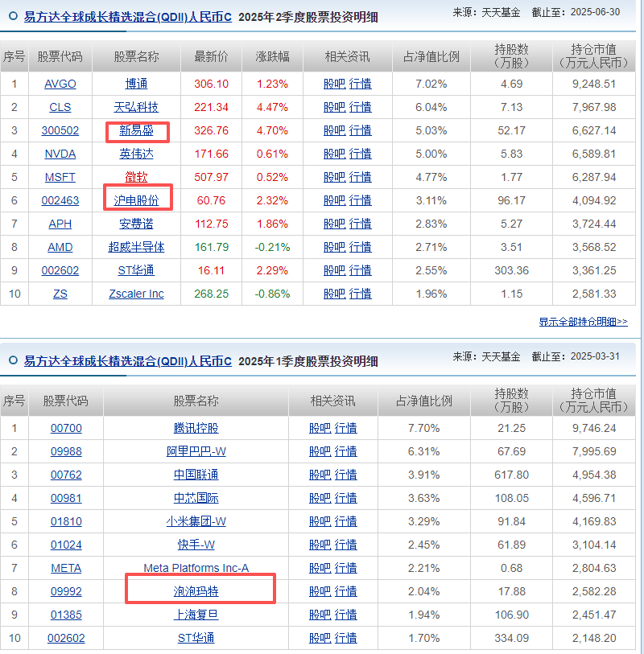Viewport: 644px width, 654px height.
Task: Select the 9,746.24 market value cell
Action: point(594,428)
